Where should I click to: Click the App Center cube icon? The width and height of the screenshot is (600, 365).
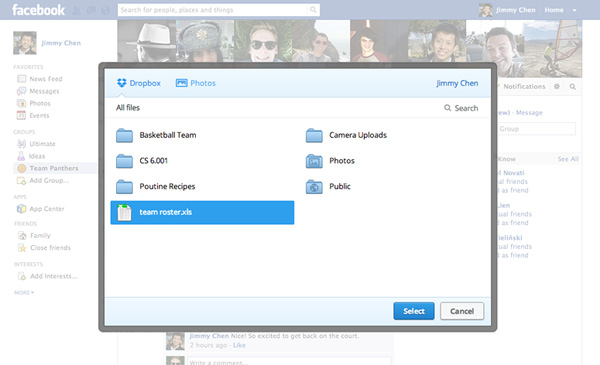21,209
